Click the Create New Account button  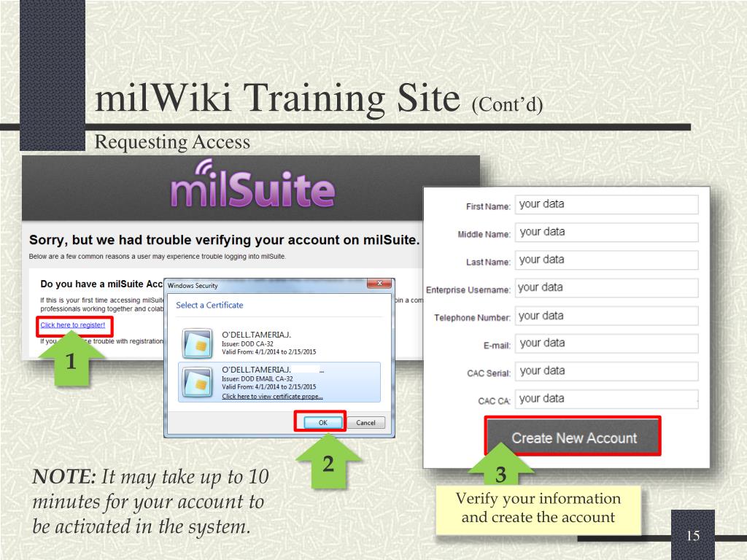click(573, 437)
